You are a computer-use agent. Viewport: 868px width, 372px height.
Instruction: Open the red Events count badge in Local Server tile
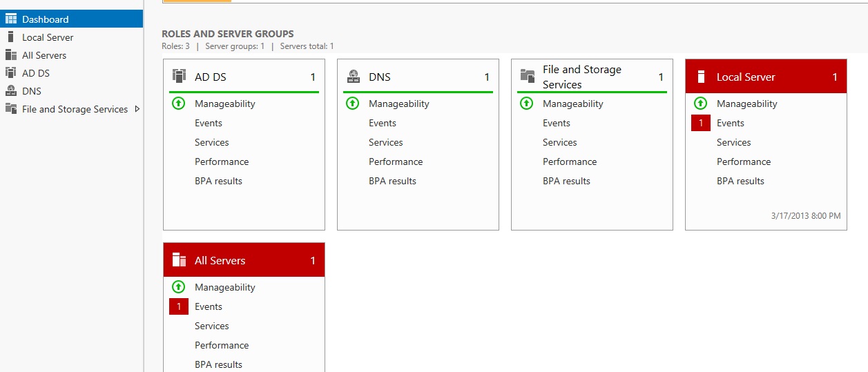pyautogui.click(x=700, y=123)
